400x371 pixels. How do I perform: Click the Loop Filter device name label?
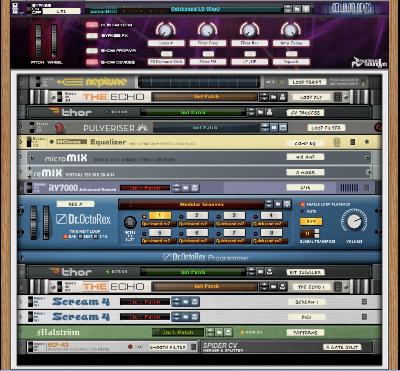326,128
